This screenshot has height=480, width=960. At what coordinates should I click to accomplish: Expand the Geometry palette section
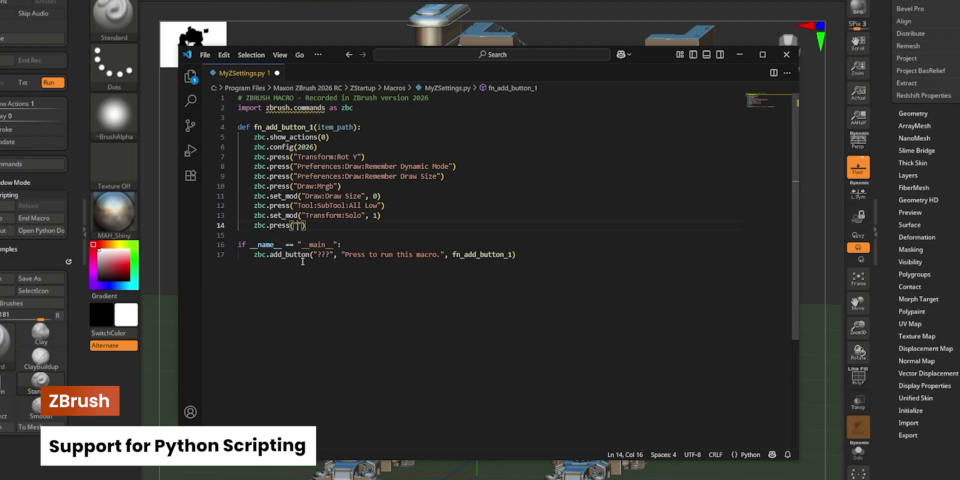point(912,114)
